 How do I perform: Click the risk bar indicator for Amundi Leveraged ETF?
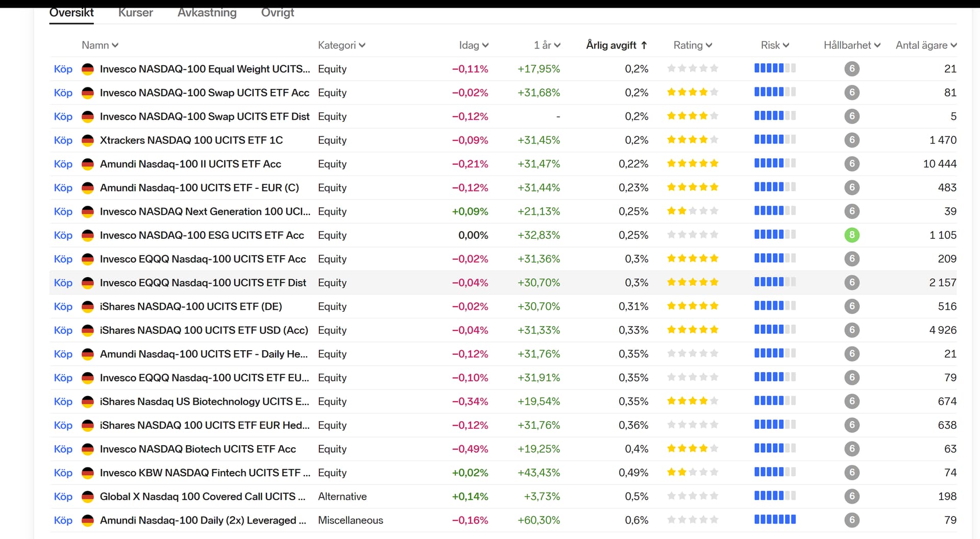[x=775, y=520]
